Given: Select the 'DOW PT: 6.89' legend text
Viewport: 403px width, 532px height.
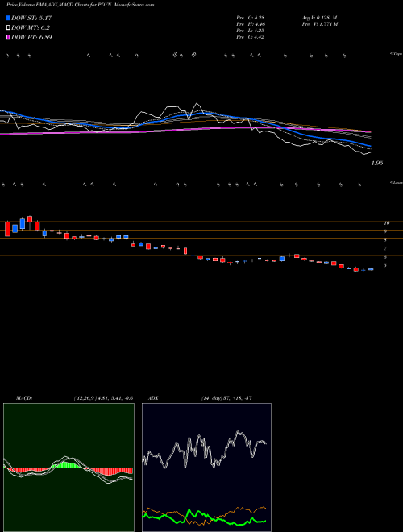Looking at the screenshot, I should 31,38.
